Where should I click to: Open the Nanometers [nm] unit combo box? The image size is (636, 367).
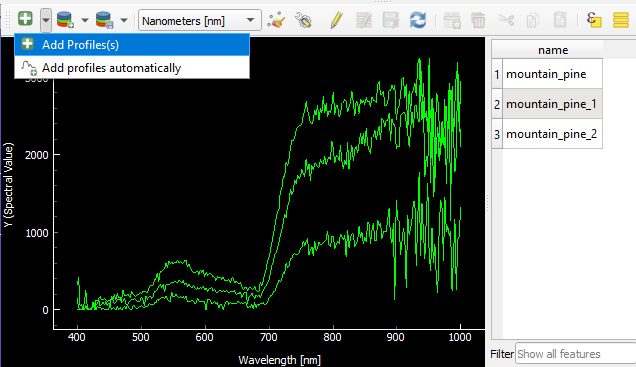click(x=200, y=21)
